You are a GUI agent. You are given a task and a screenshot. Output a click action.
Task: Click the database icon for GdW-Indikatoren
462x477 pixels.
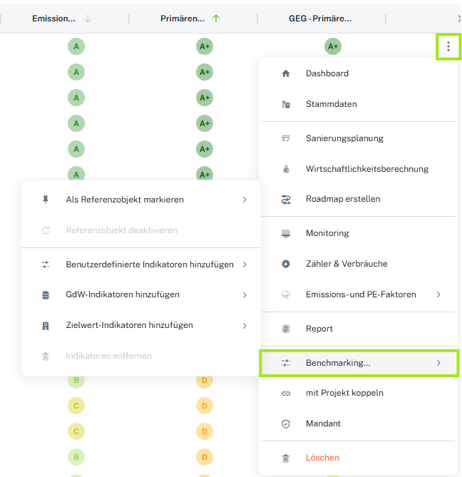(46, 295)
